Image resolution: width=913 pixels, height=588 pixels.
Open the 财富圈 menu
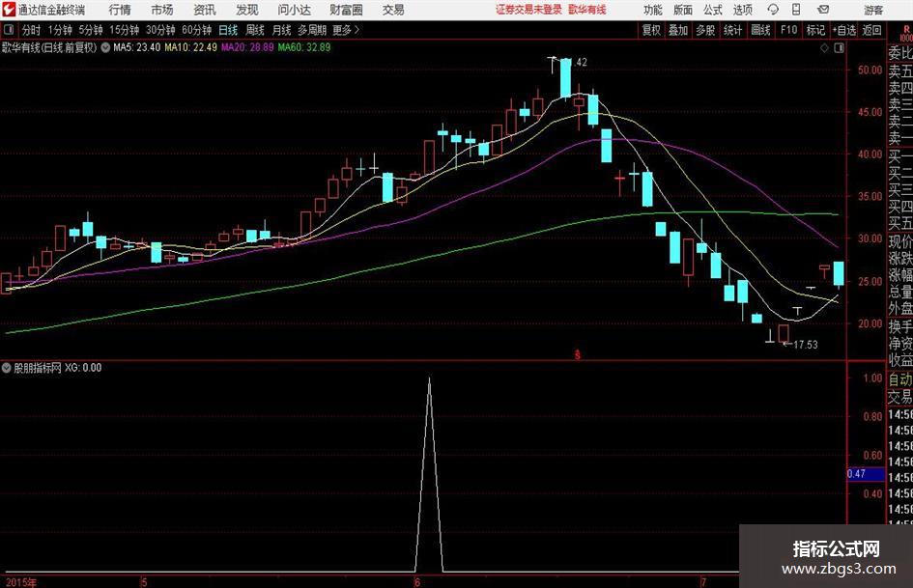(346, 10)
